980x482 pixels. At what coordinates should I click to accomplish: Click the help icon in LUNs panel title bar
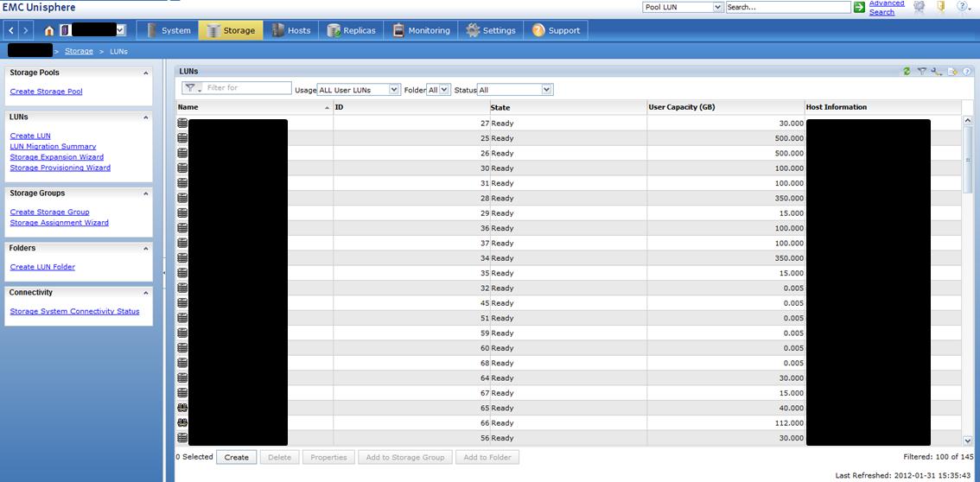point(967,72)
